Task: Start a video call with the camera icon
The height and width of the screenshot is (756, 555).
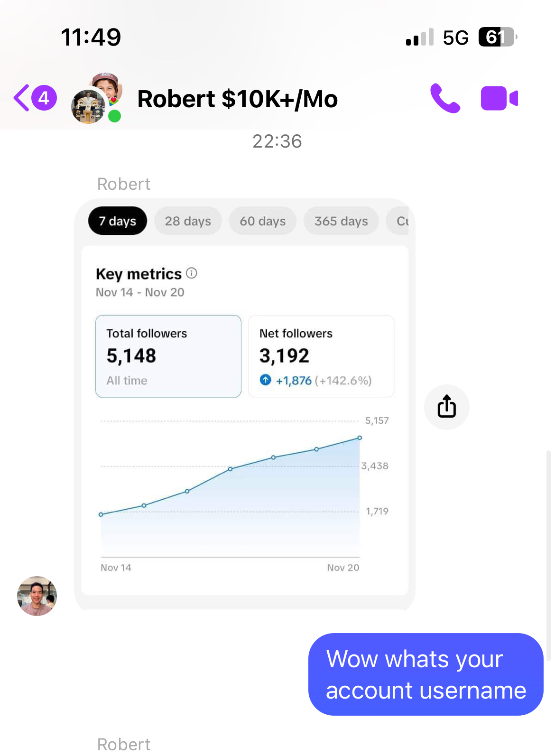Action: [499, 98]
